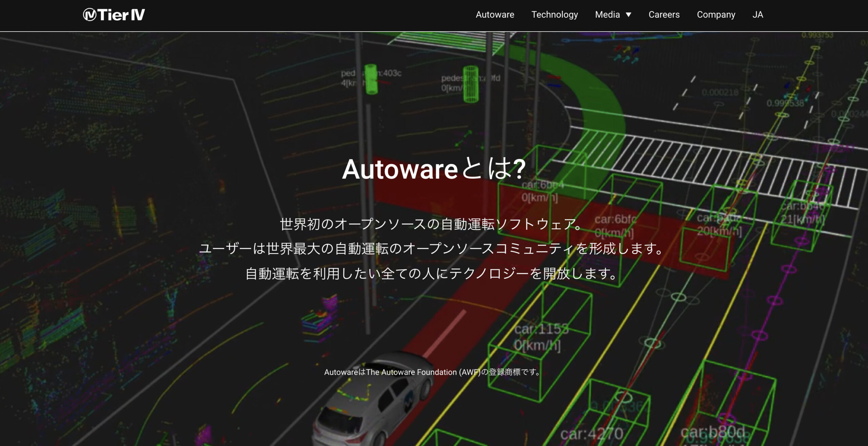868x446 pixels.
Task: Expand the Media dropdown arrow
Action: [628, 15]
